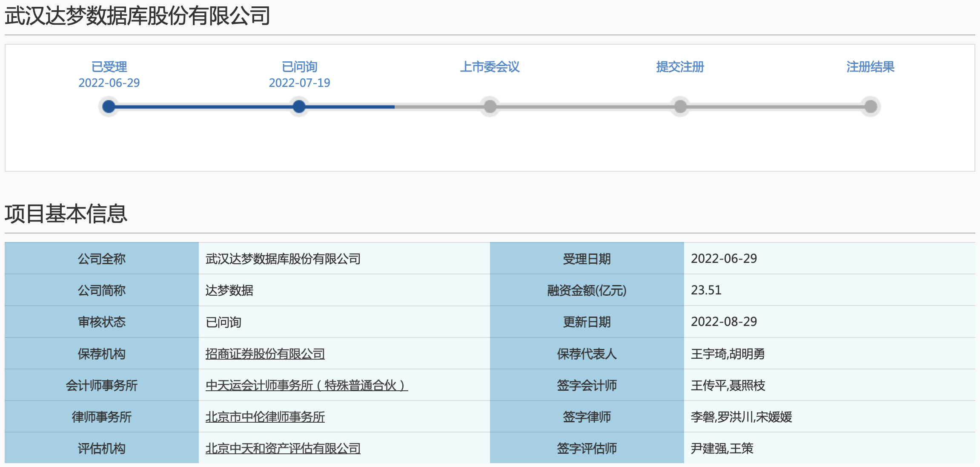Click the 2022-06-29 date under 已受理
Image resolution: width=980 pixels, height=467 pixels.
point(109,83)
